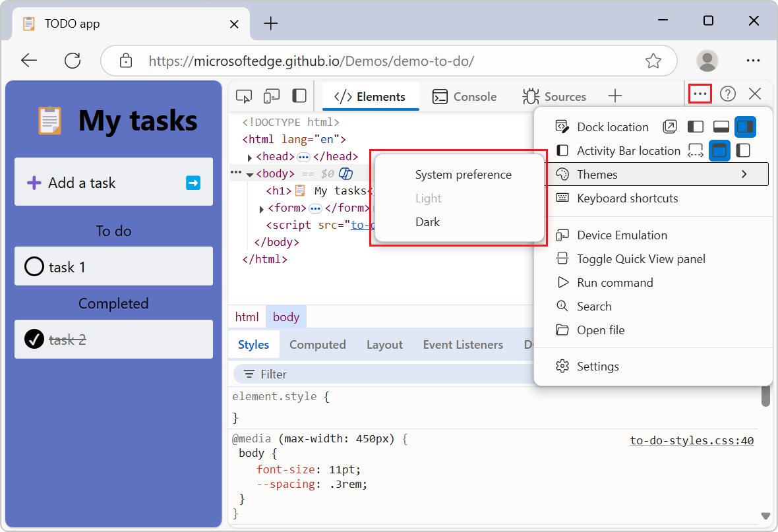Show collapsed form contents ellipsis

coord(315,208)
